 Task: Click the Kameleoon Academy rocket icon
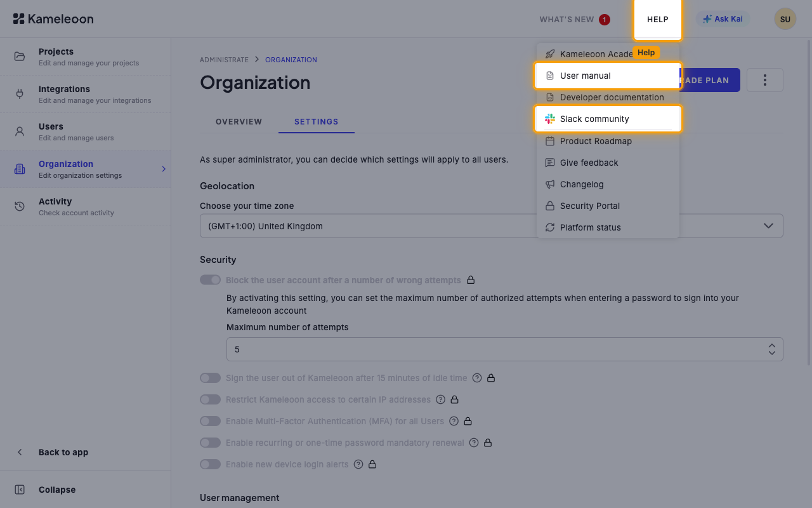[550, 54]
